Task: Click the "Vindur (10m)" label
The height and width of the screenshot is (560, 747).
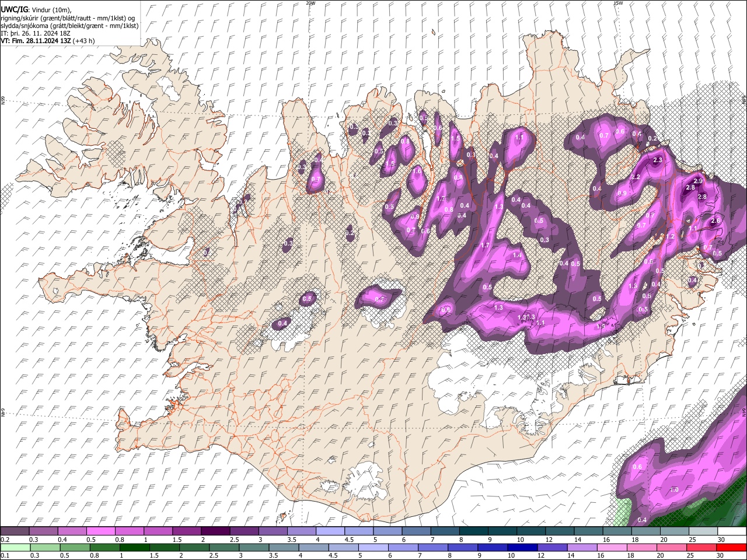Action: coord(51,10)
